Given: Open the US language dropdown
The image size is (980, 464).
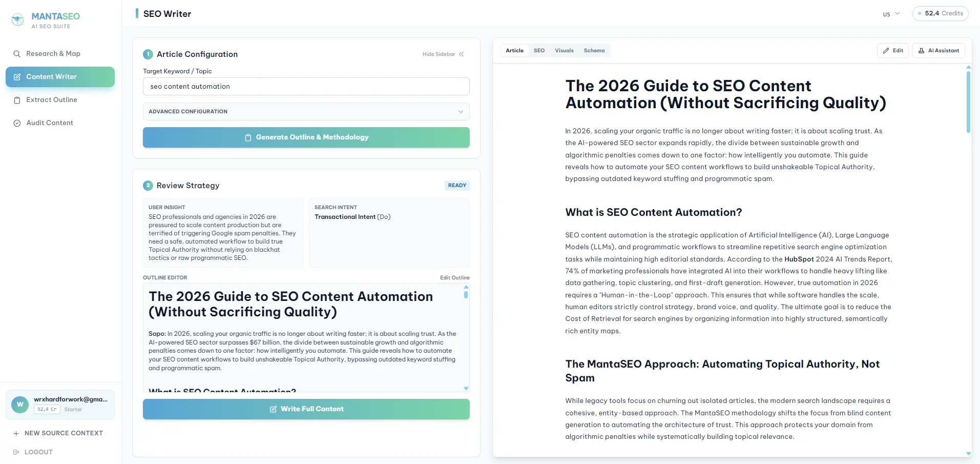Looking at the screenshot, I should pyautogui.click(x=890, y=14).
